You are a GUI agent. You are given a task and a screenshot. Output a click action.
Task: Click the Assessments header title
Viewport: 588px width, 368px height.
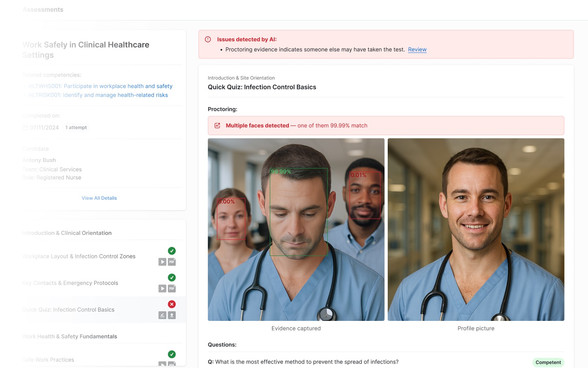(43, 10)
